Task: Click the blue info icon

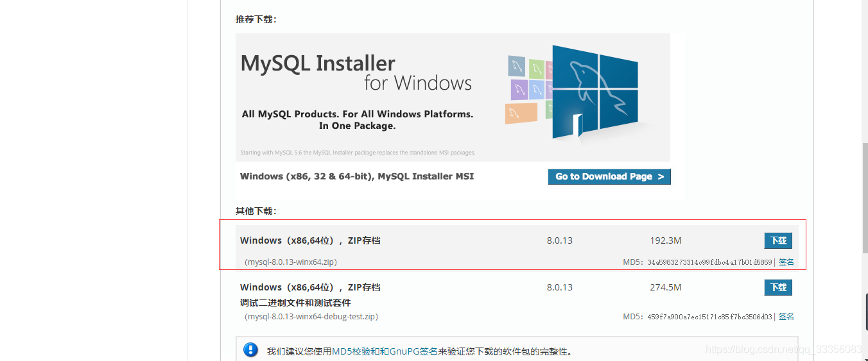Action: click(x=251, y=350)
